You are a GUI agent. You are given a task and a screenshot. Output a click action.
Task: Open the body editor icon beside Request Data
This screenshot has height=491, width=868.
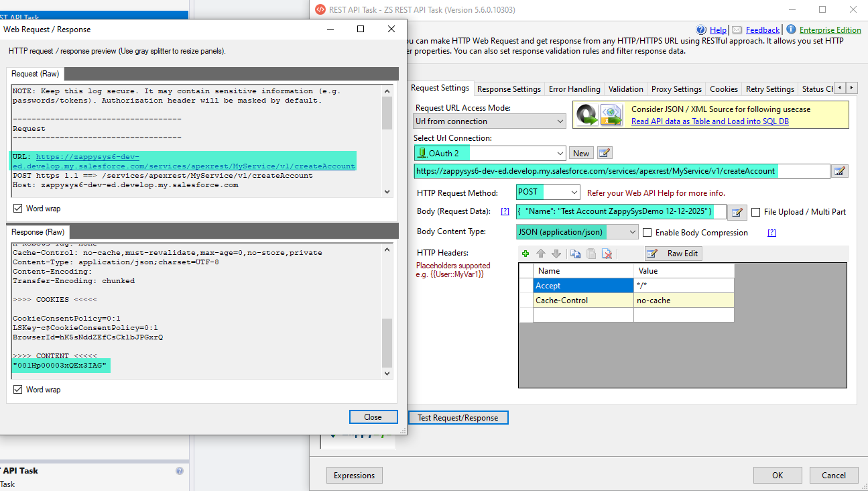[737, 212]
